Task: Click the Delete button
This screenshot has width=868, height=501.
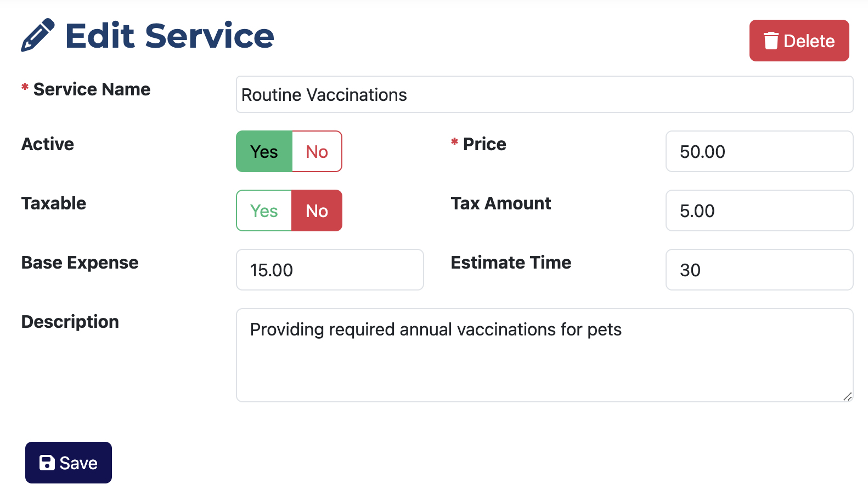Action: coord(799,41)
